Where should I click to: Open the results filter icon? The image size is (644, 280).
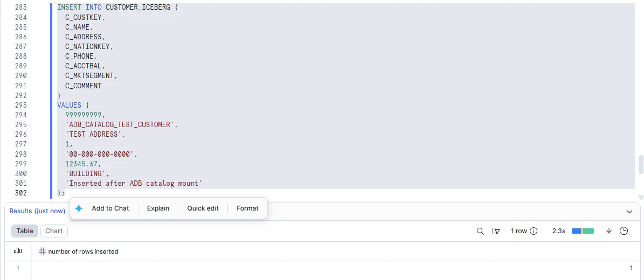pyautogui.click(x=496, y=231)
